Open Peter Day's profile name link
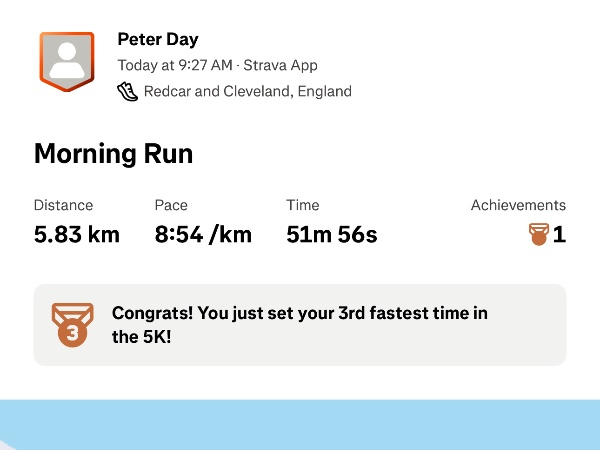The image size is (600, 450). point(158,40)
